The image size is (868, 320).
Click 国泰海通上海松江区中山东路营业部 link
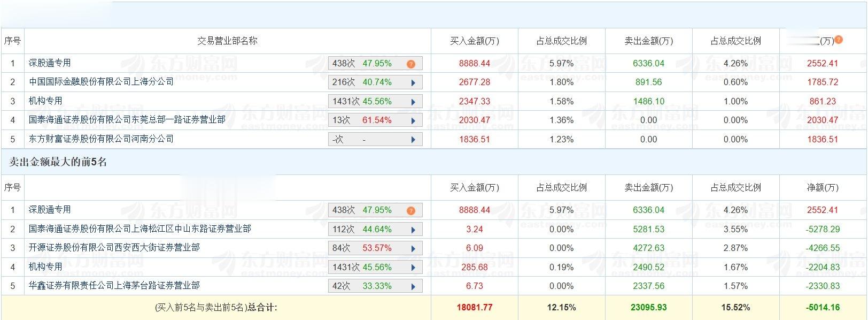[139, 229]
